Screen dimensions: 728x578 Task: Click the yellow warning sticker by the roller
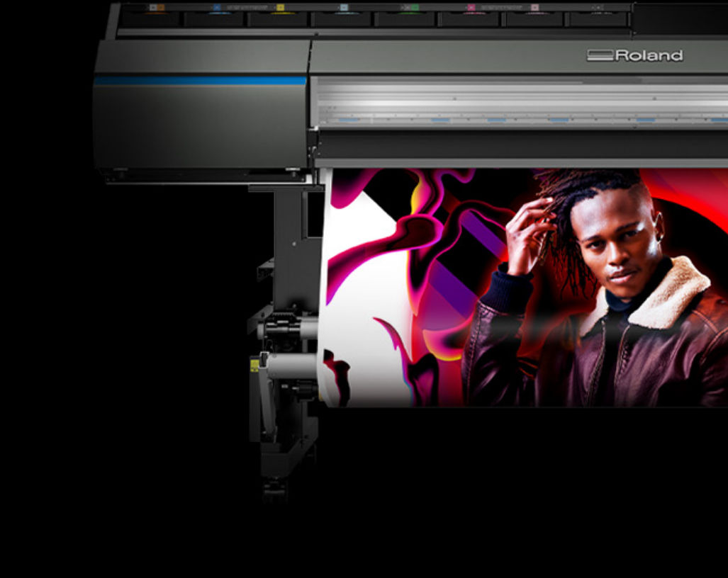(254, 365)
